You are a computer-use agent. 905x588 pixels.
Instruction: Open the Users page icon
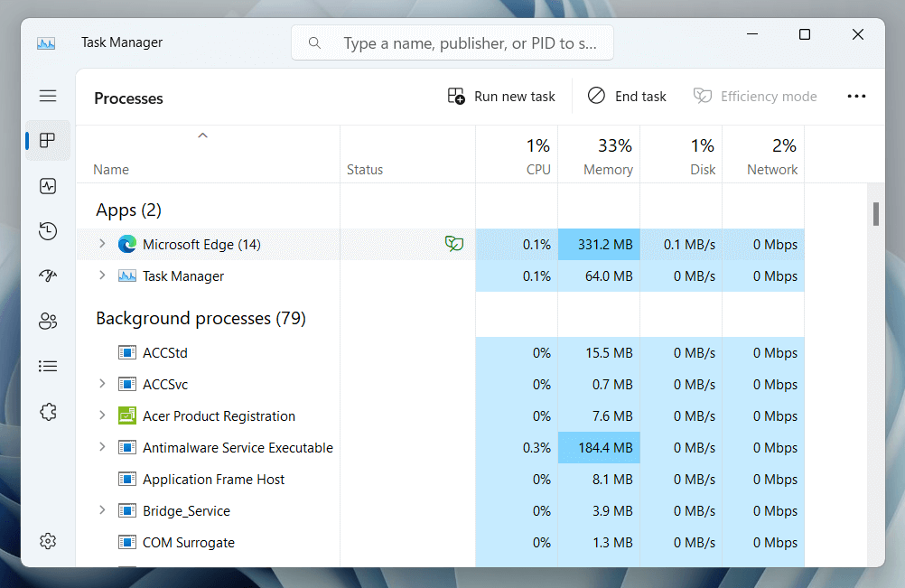click(x=48, y=321)
